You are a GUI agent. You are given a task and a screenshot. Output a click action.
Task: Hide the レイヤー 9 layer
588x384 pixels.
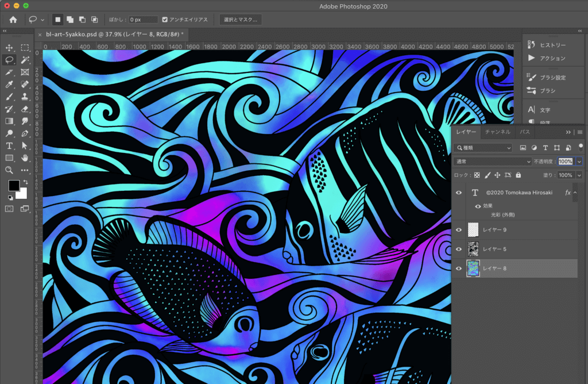(458, 230)
